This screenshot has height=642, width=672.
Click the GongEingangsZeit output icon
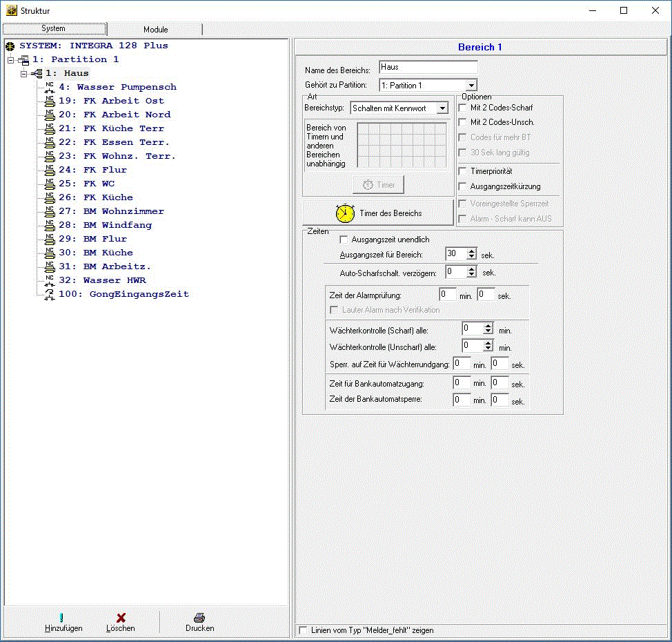coord(50,294)
